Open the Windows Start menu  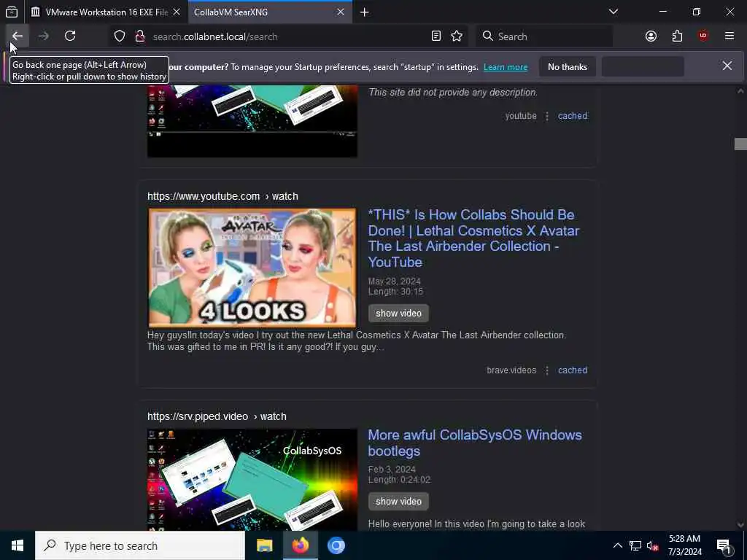(18, 545)
